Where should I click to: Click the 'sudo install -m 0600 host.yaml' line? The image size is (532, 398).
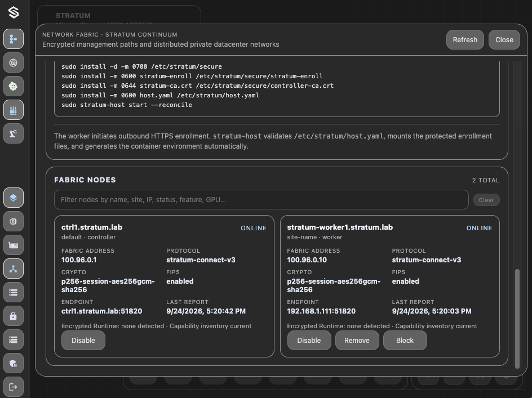tap(160, 95)
